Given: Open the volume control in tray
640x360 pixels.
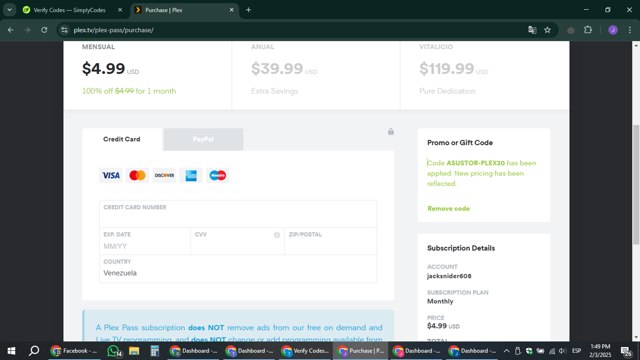Looking at the screenshot, I should pos(562,351).
